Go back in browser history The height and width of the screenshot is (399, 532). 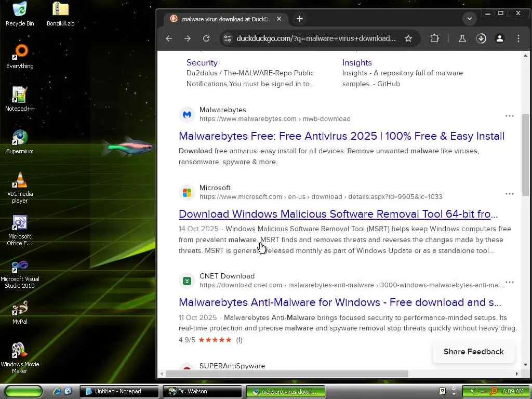(x=169, y=38)
